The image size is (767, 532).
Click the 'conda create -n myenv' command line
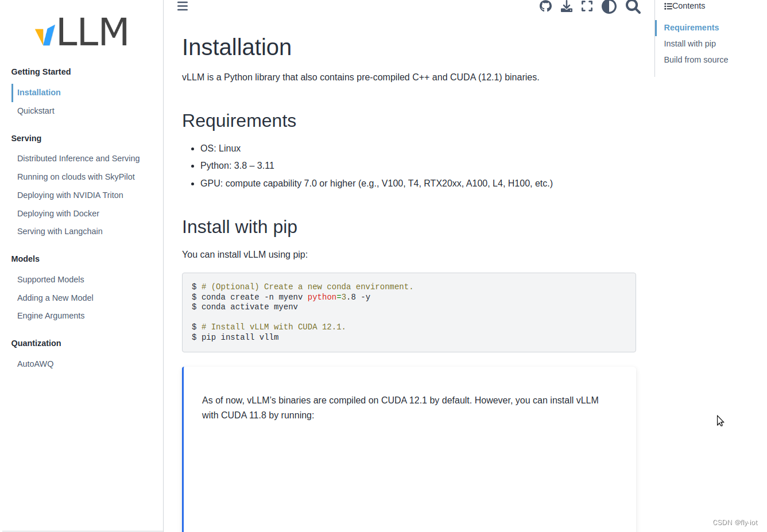point(281,297)
